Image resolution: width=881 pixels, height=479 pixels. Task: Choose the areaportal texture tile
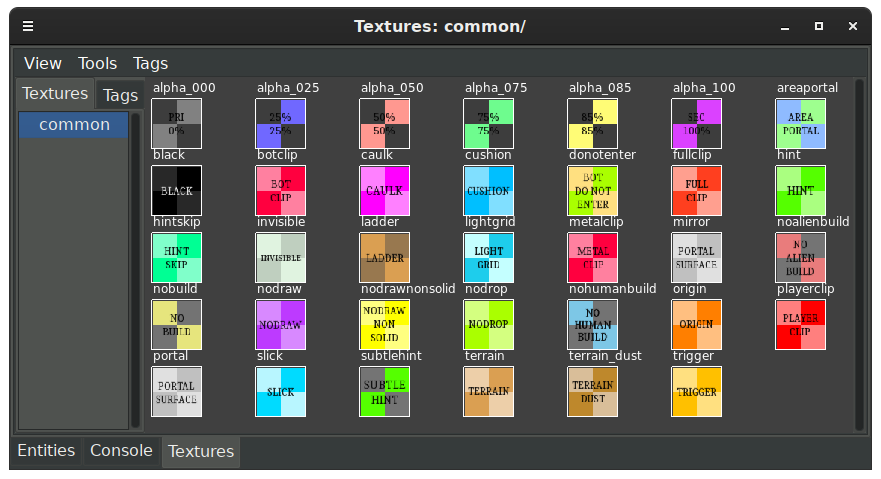click(x=801, y=123)
